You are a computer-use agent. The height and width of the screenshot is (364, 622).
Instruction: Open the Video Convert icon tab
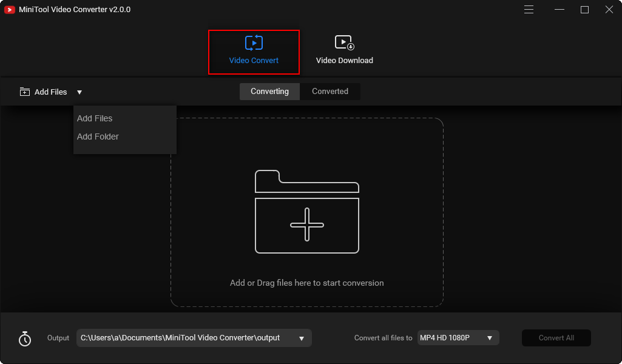[254, 43]
